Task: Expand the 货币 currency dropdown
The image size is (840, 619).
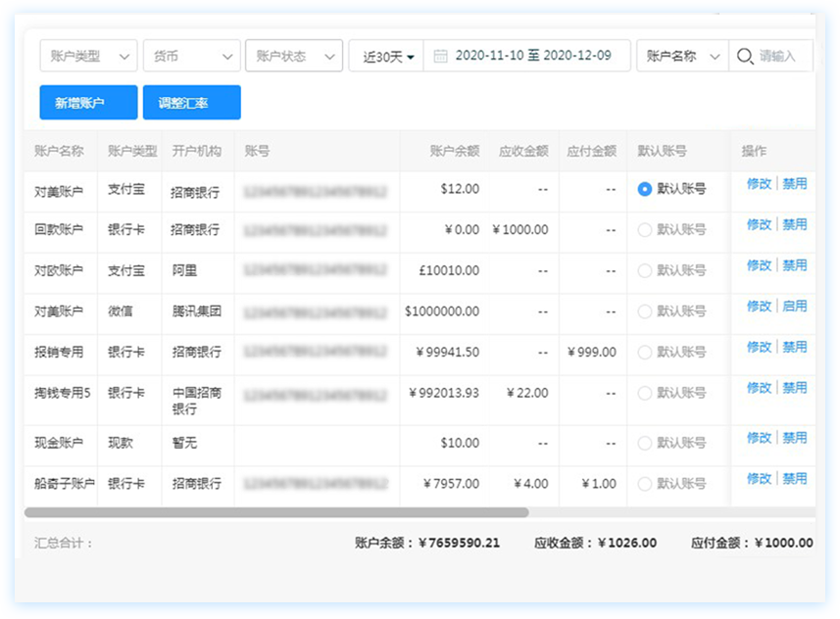Action: [191, 56]
